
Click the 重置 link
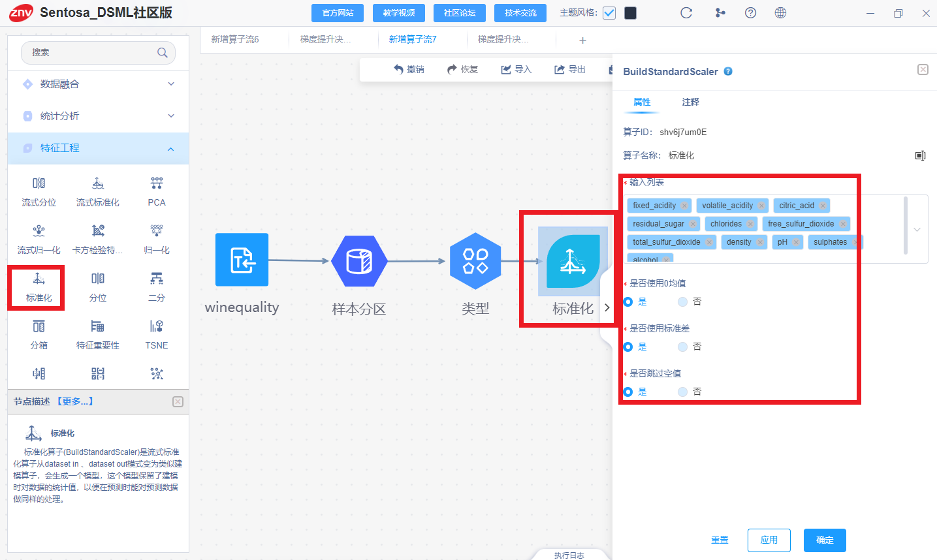coord(720,540)
